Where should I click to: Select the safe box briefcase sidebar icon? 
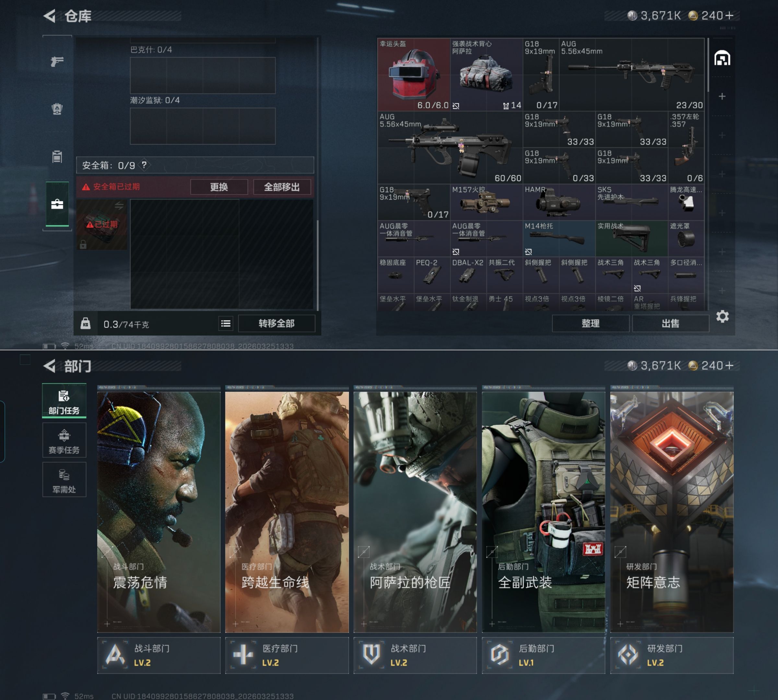[x=57, y=204]
